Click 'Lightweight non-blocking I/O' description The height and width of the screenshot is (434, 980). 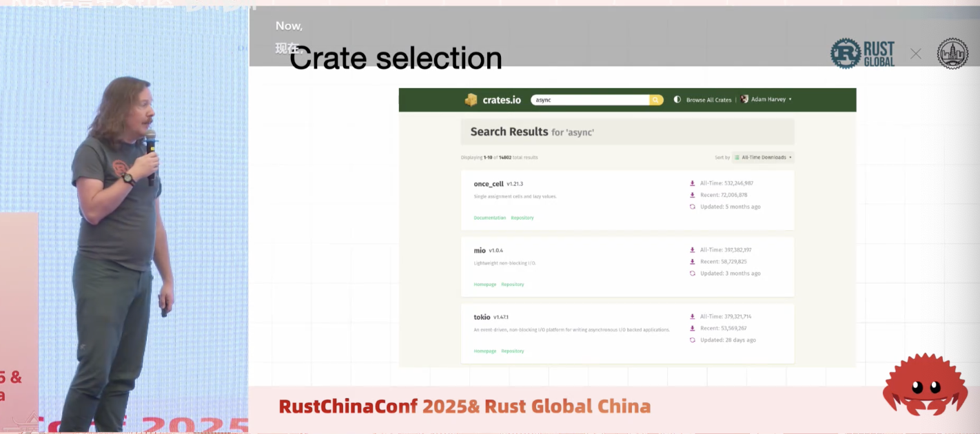pos(504,264)
